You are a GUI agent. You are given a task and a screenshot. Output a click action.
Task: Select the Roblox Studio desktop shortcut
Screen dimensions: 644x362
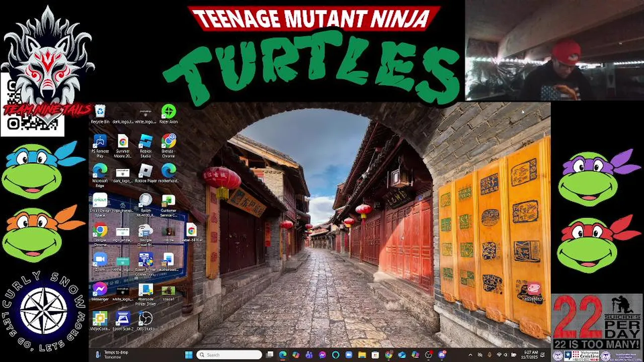click(x=146, y=146)
